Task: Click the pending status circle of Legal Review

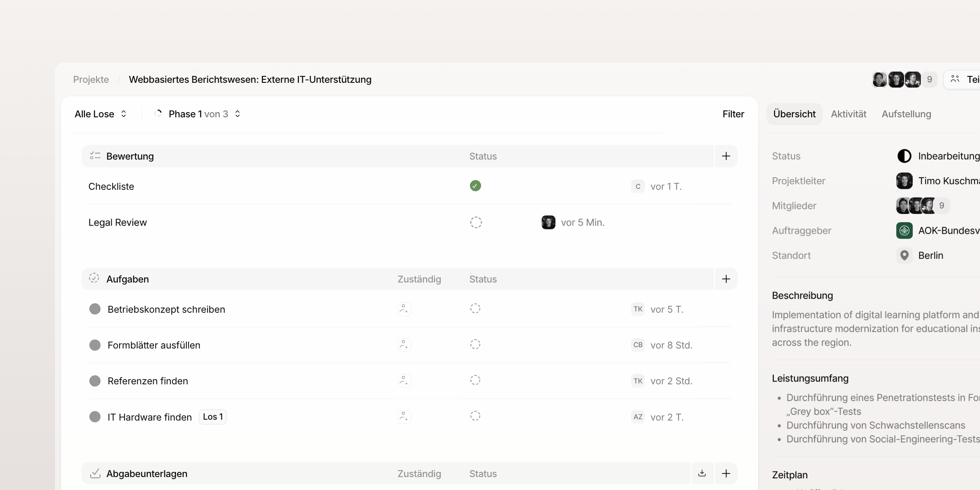Action: click(476, 223)
